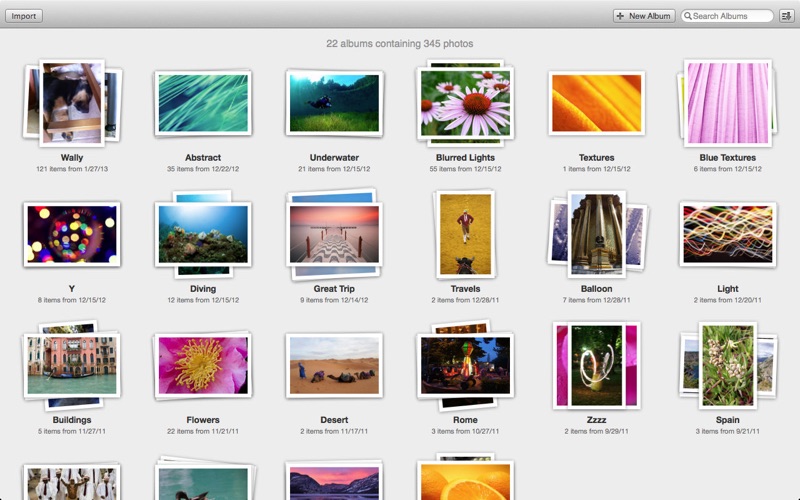Open the sort order dropdown icon
This screenshot has width=800, height=500.
786,16
